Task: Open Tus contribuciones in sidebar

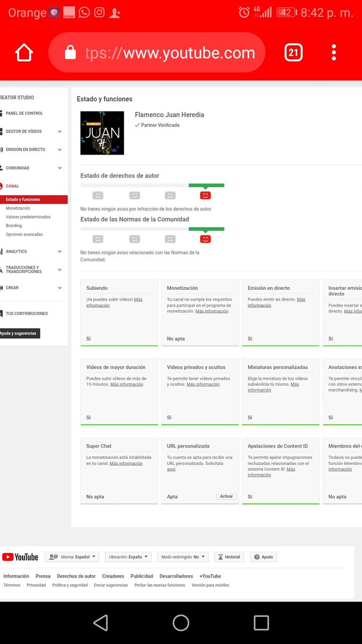Action: point(27,313)
